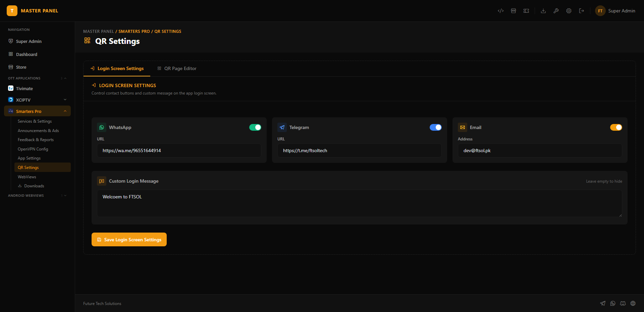The width and height of the screenshot is (644, 312).
Task: Click the Custom Login Message chat icon
Action: (x=102, y=181)
